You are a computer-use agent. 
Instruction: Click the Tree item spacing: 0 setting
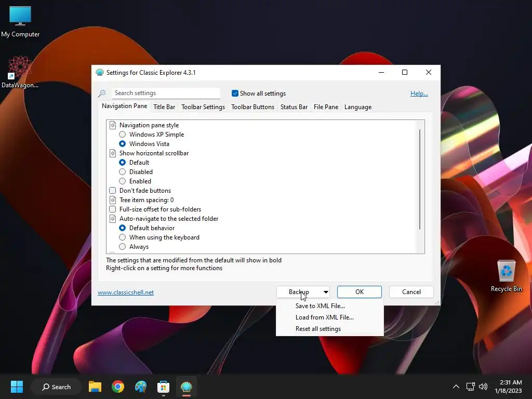click(x=147, y=200)
